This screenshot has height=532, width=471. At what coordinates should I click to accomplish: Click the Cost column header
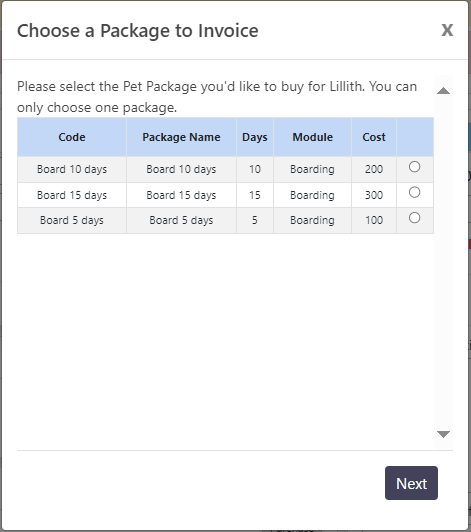point(374,137)
